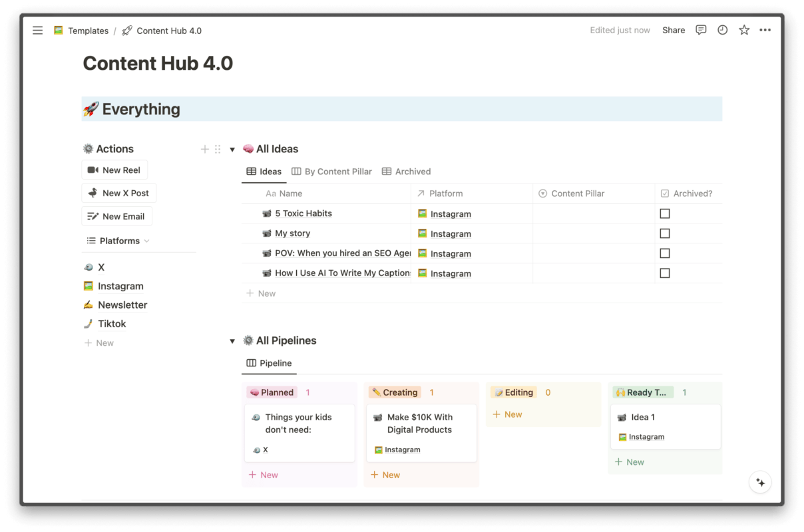Add a new card under Editing column
804x532 pixels.
coord(507,414)
